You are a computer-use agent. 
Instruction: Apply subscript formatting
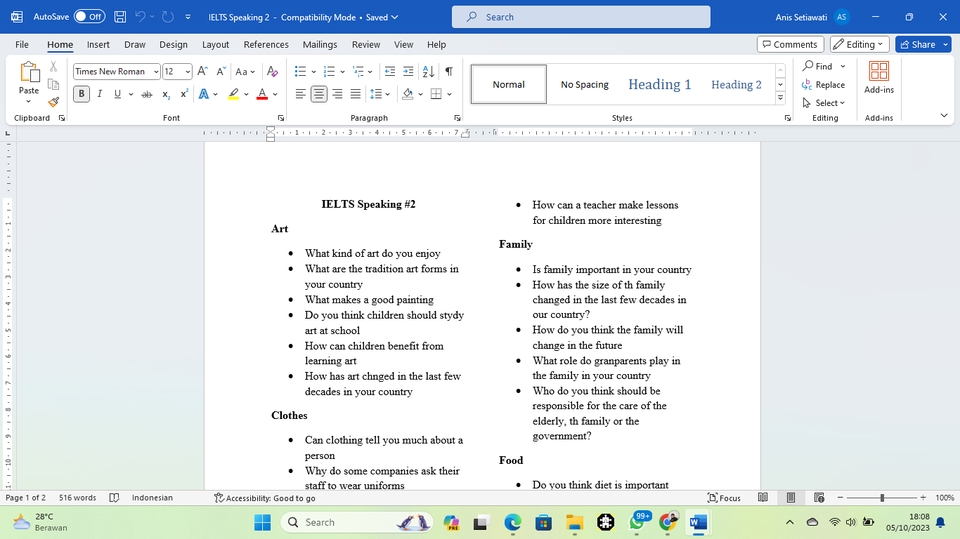(166, 94)
